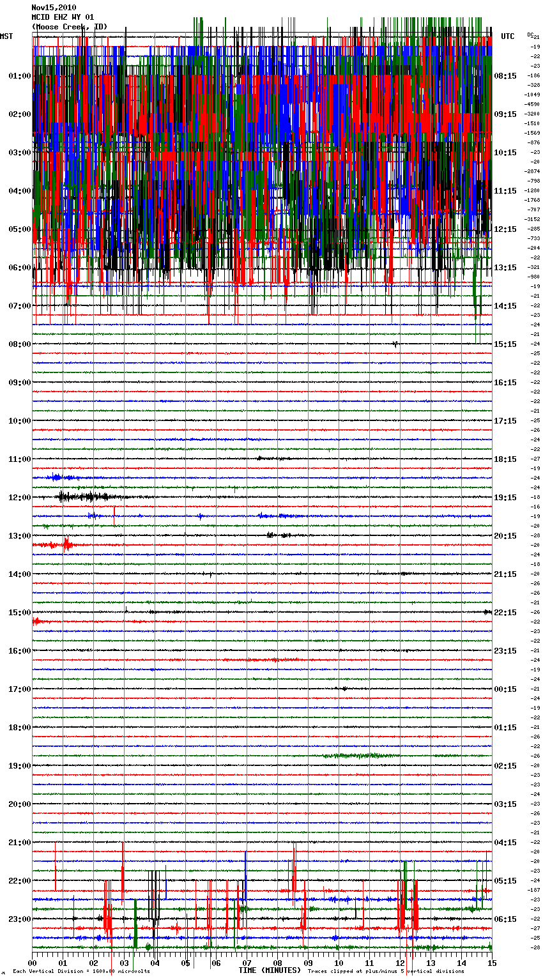Click the 08:15 UTC time label
Screen dimensions: 543x980
pos(505,76)
